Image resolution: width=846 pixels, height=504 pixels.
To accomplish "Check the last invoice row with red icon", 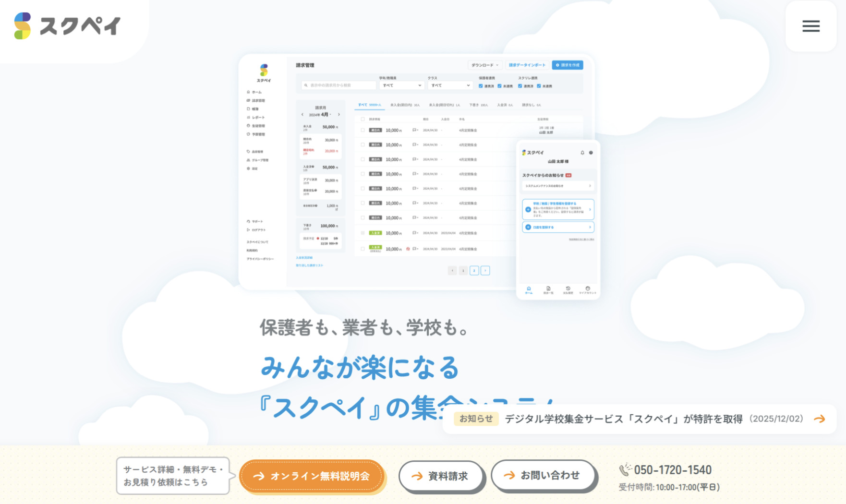I will [363, 249].
